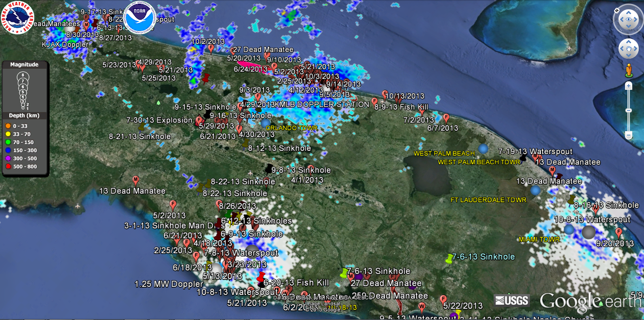Pan the map down with the hand joystick arrow
The width and height of the screenshot is (644, 320).
[629, 56]
